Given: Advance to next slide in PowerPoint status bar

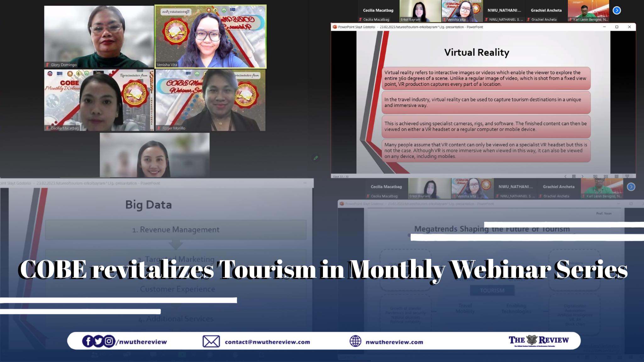Looking at the screenshot, I should [x=582, y=176].
